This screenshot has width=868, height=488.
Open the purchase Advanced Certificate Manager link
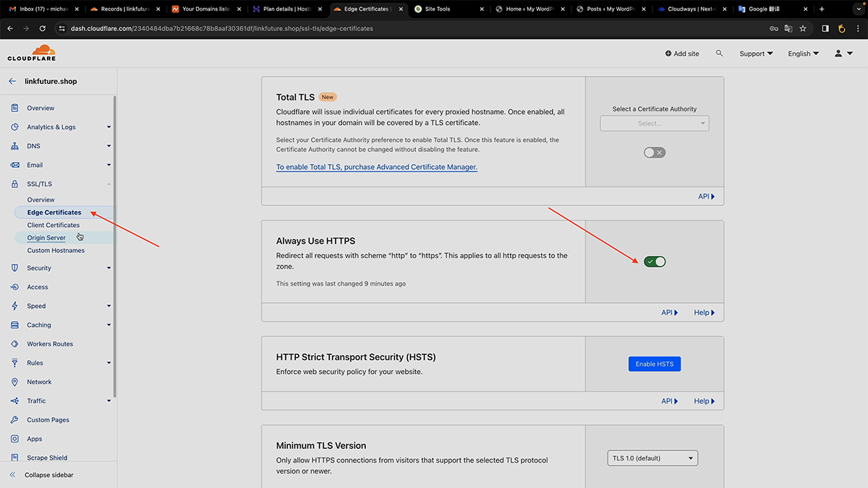(x=377, y=167)
